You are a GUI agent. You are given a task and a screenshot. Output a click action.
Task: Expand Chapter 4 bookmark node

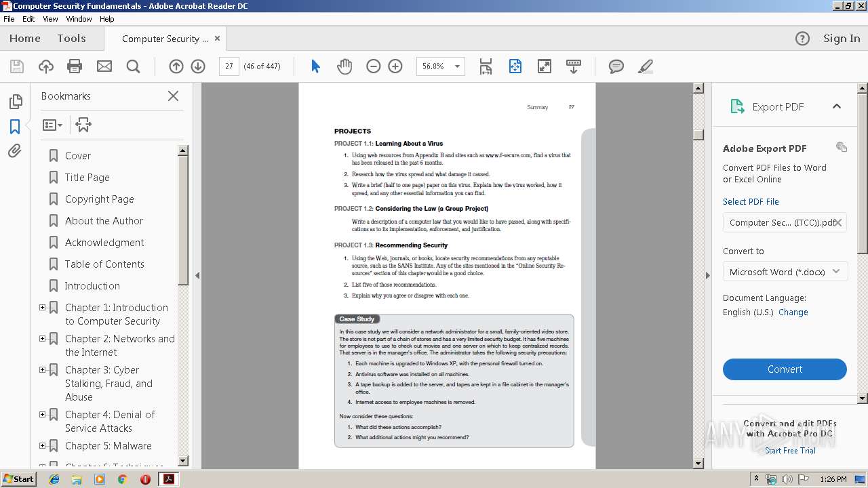pyautogui.click(x=42, y=414)
